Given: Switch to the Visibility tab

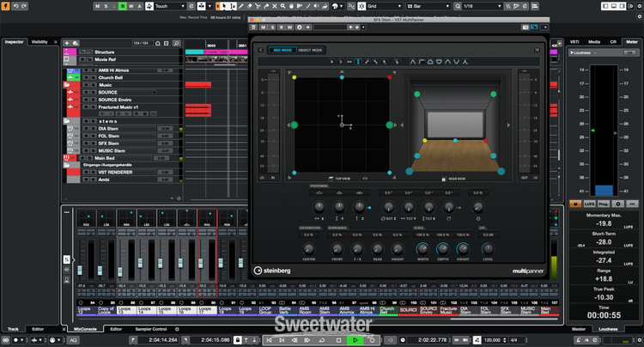Looking at the screenshot, I should [x=39, y=42].
